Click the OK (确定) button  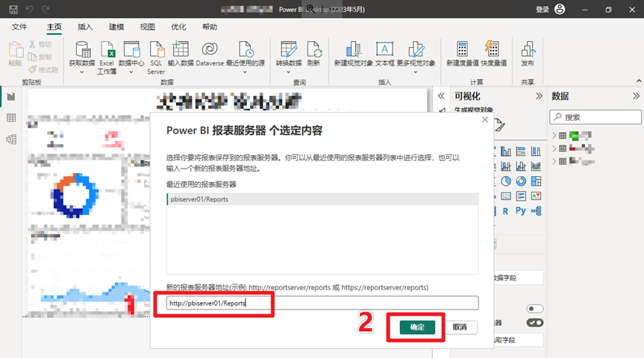click(417, 327)
